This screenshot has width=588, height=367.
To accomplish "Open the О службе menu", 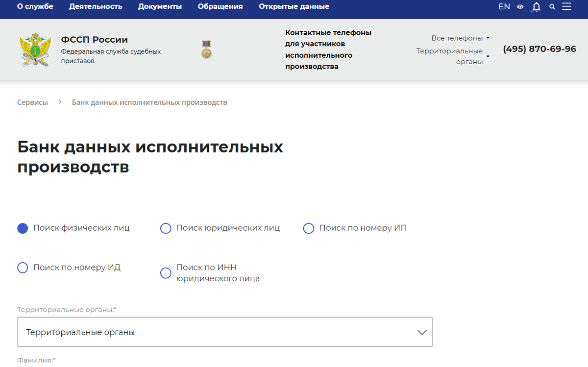I will click(35, 6).
